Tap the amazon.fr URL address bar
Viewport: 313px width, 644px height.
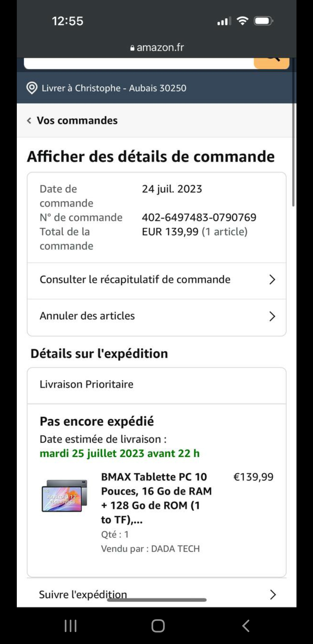coord(160,48)
